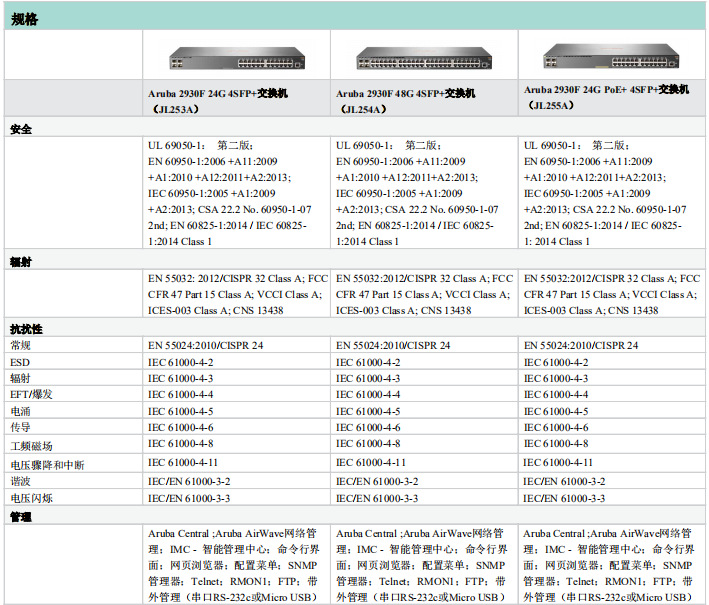The height and width of the screenshot is (605, 709).
Task: Click the 传导 row label
Action: (20, 427)
